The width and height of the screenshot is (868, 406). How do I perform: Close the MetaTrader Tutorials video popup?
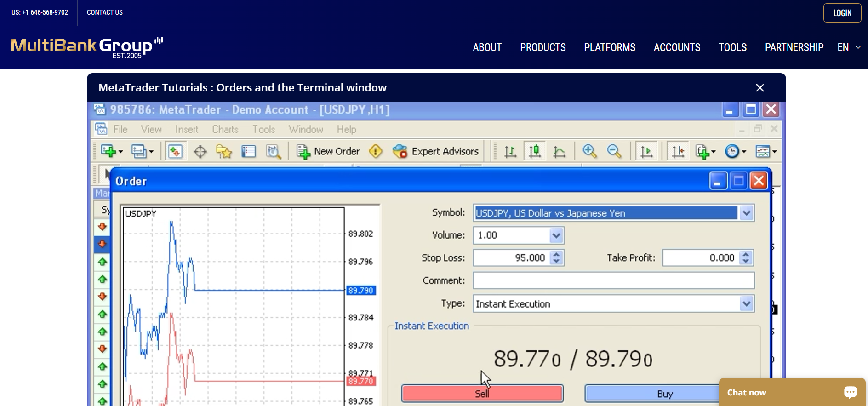[x=760, y=88]
